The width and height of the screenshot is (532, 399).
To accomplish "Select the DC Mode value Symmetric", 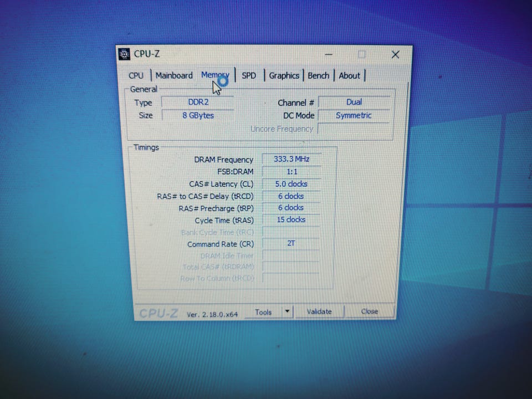I will pos(354,115).
